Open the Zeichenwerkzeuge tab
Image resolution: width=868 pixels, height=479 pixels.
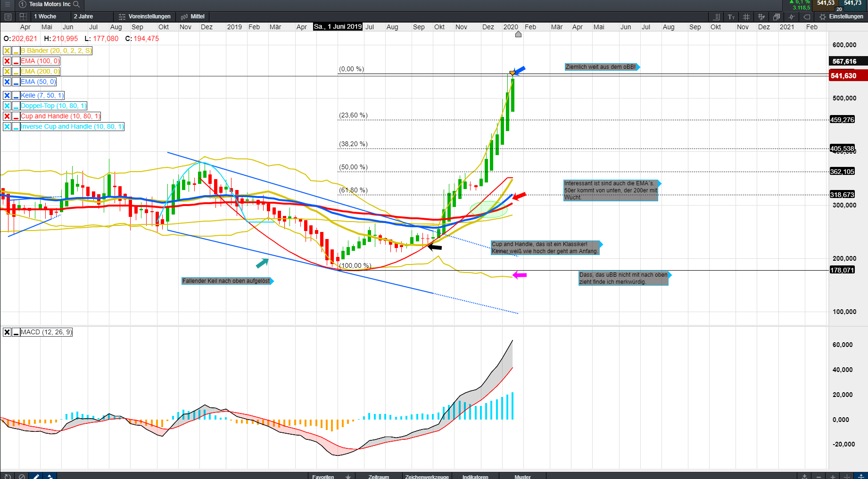pyautogui.click(x=427, y=477)
